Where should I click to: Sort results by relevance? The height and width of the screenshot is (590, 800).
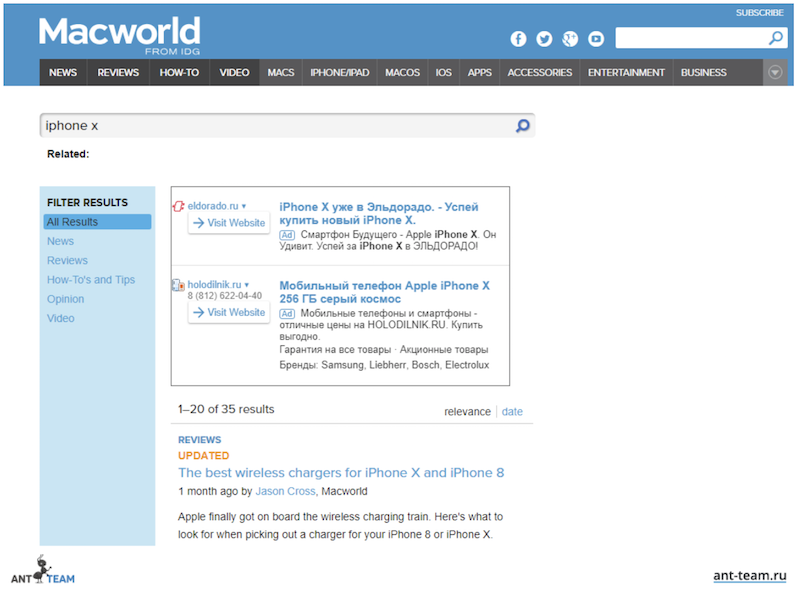pyautogui.click(x=467, y=412)
